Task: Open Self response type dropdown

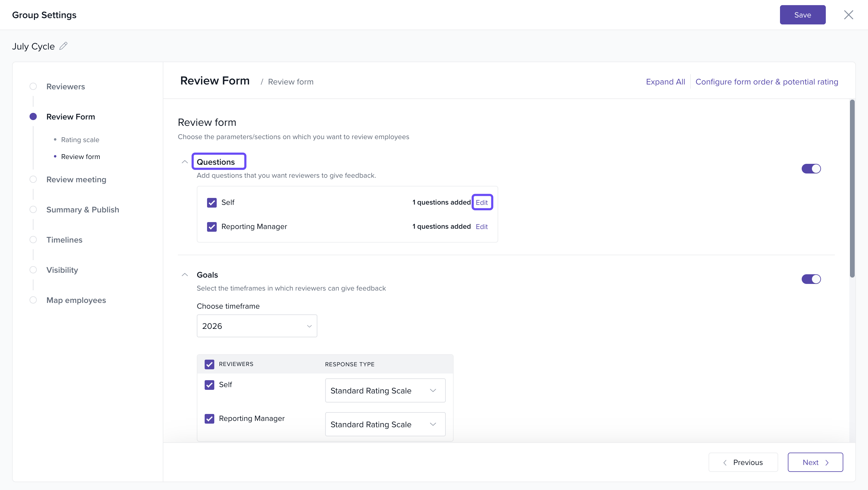Action: [x=385, y=390]
